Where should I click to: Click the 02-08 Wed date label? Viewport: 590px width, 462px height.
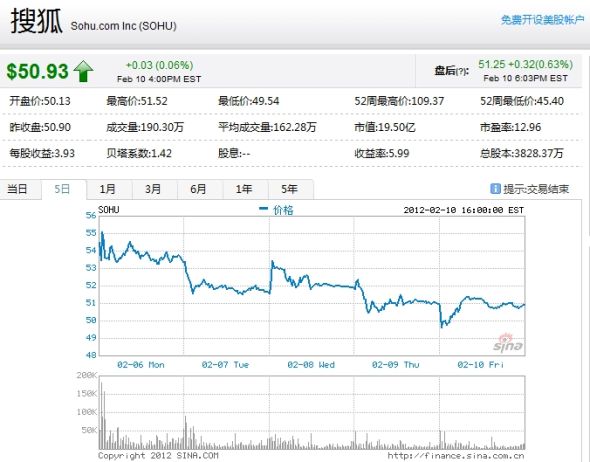pyautogui.click(x=311, y=365)
